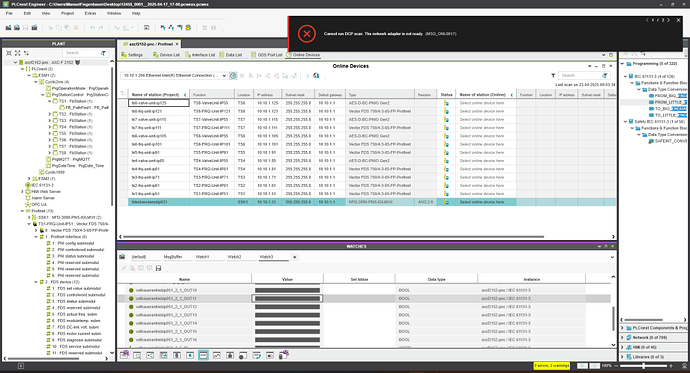Open the Interface List tab
The width and height of the screenshot is (690, 373).
tap(200, 55)
